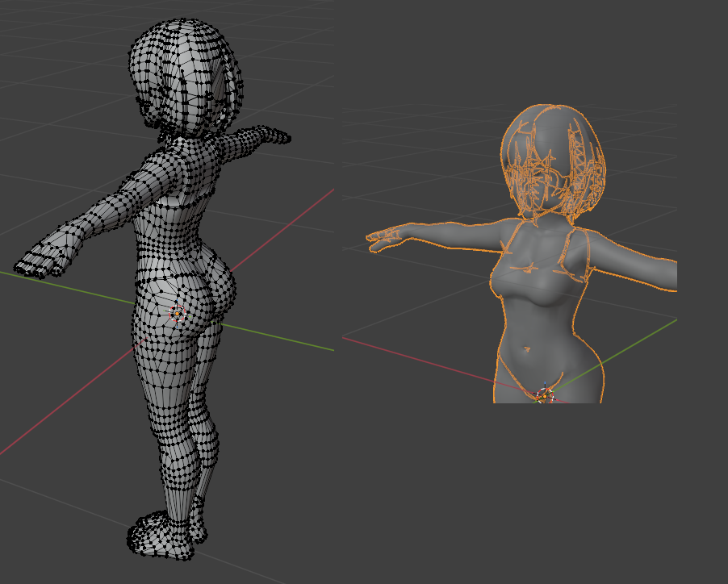Click the 3D cursor on the orange-outlined model
The width and height of the screenshot is (728, 584).
coord(545,396)
